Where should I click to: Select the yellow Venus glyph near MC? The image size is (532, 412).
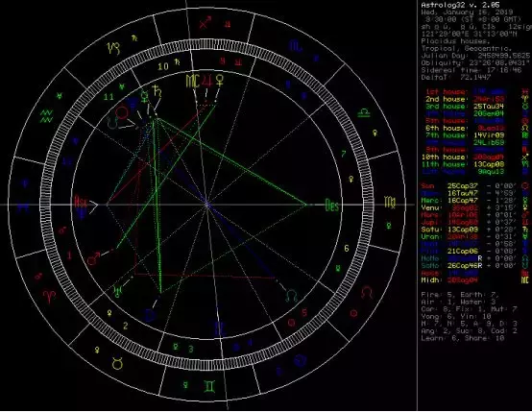[220, 80]
